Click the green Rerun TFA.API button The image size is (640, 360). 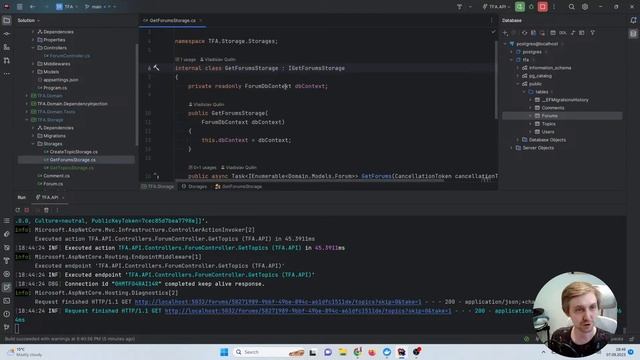click(520, 7)
